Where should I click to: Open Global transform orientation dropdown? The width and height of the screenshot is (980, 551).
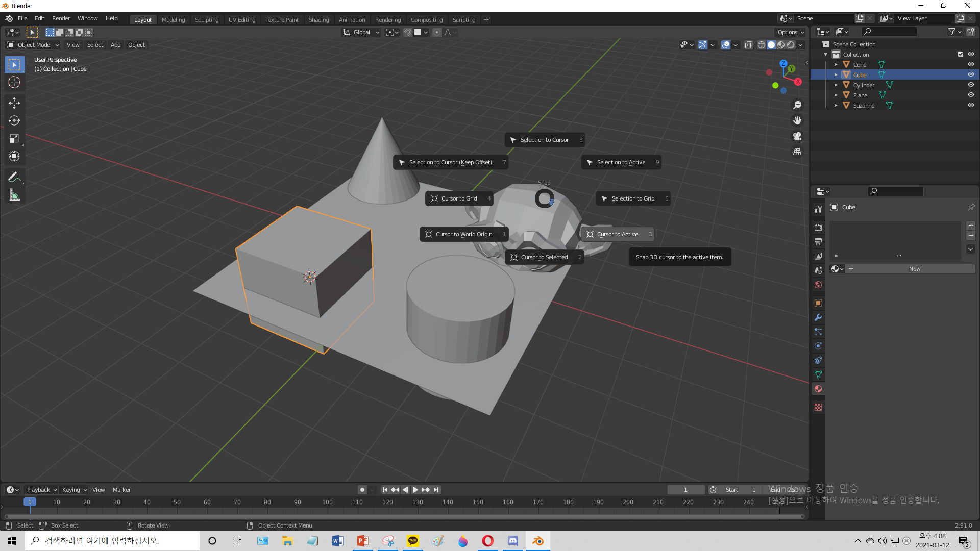point(361,32)
